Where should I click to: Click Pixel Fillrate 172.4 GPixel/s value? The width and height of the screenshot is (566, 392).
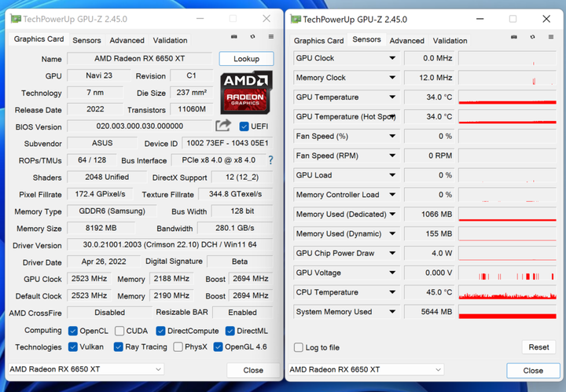click(x=100, y=194)
